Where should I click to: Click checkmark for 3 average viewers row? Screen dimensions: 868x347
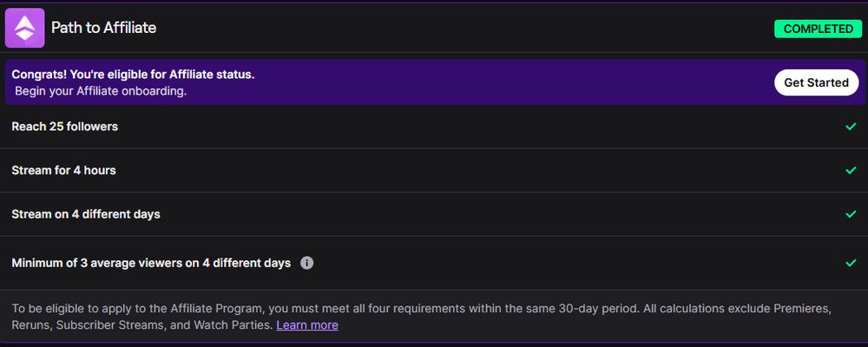pos(851,263)
